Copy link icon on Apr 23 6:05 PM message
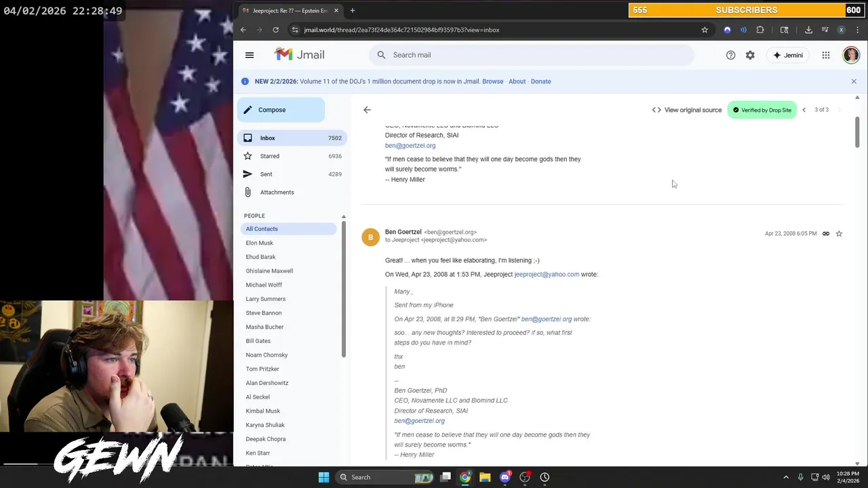The image size is (868, 488). click(826, 234)
